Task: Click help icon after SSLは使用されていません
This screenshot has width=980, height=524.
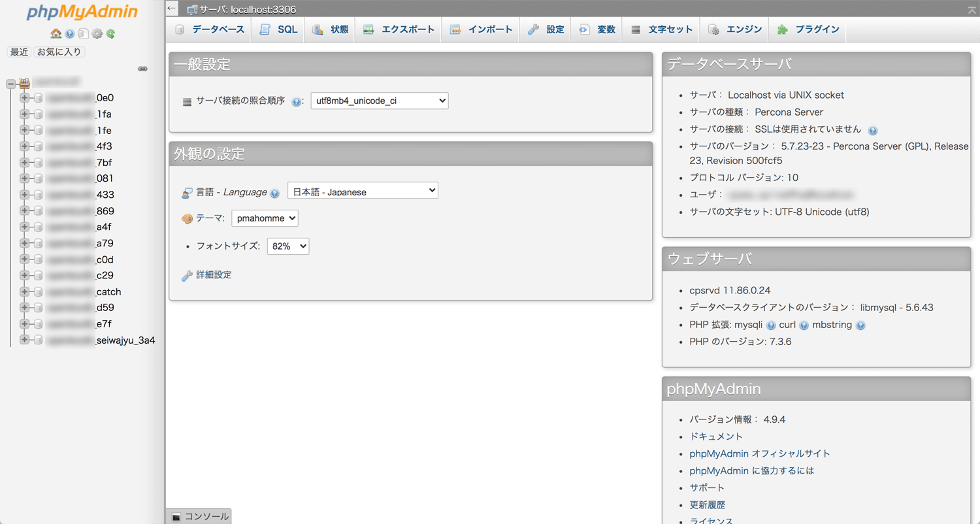Action: [873, 130]
